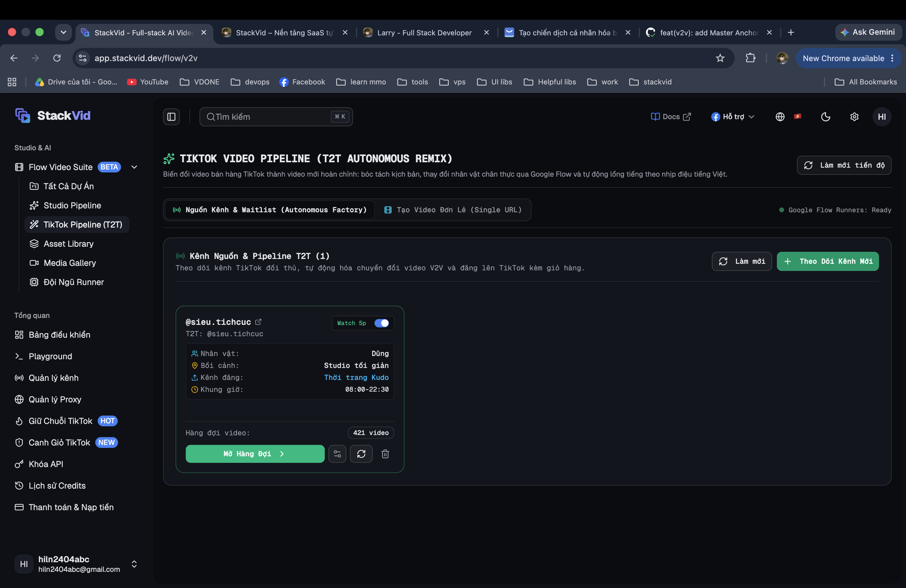Viewport: 906px width, 588px height.
Task: Collapse Flow Video Suite chevron
Action: [x=135, y=167]
